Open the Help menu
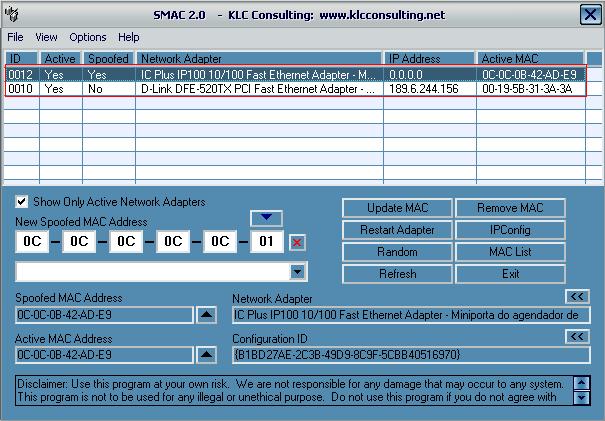The width and height of the screenshot is (605, 421). pos(128,37)
